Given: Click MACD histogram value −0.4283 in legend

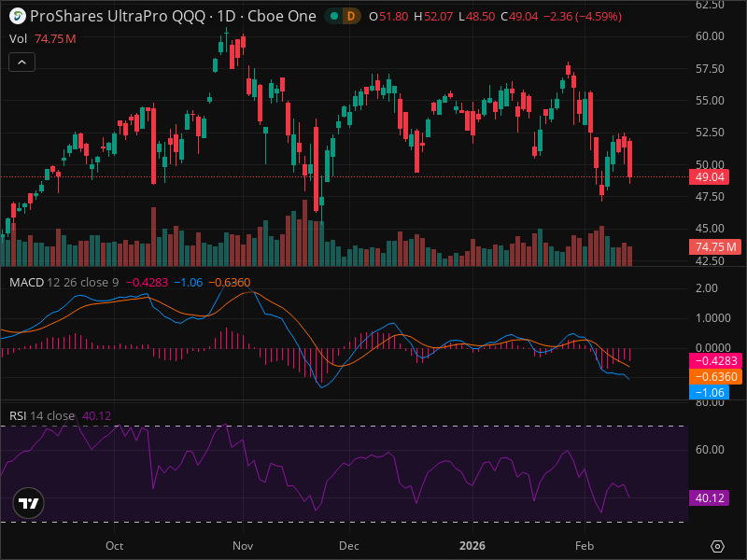Looking at the screenshot, I should [x=148, y=283].
